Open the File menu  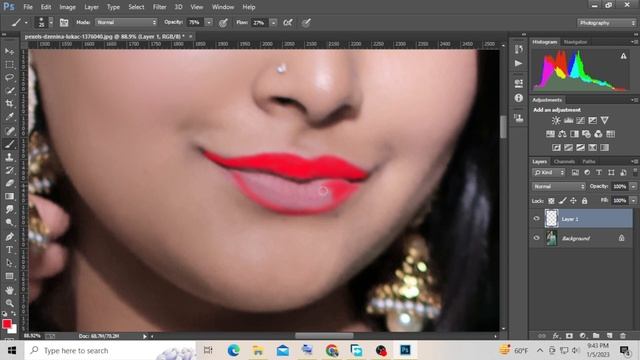(x=28, y=7)
